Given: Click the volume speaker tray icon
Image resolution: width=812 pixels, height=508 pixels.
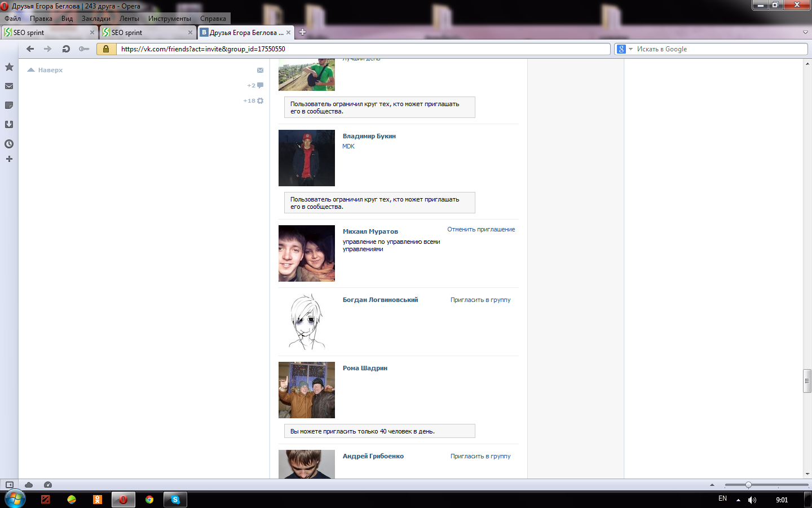Looking at the screenshot, I should coord(752,500).
